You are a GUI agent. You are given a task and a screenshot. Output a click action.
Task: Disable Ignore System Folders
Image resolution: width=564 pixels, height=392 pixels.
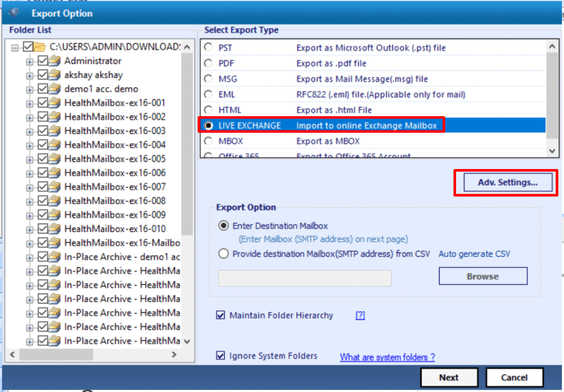(220, 356)
